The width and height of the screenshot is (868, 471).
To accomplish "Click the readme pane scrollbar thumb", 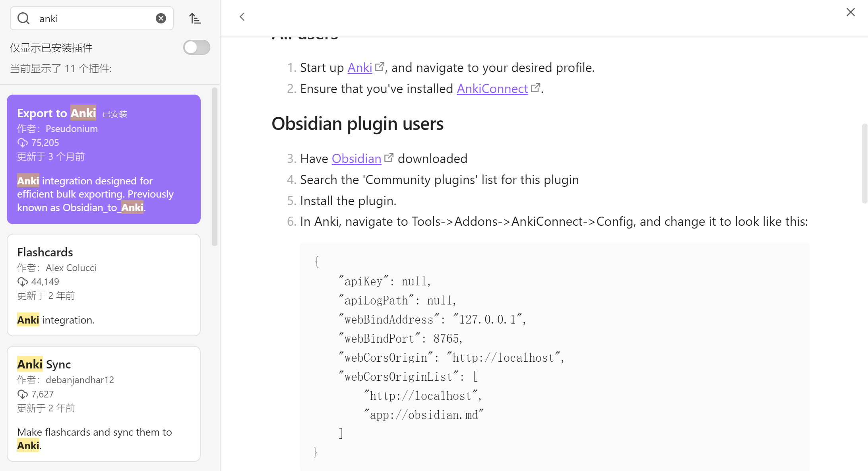I will [864, 163].
